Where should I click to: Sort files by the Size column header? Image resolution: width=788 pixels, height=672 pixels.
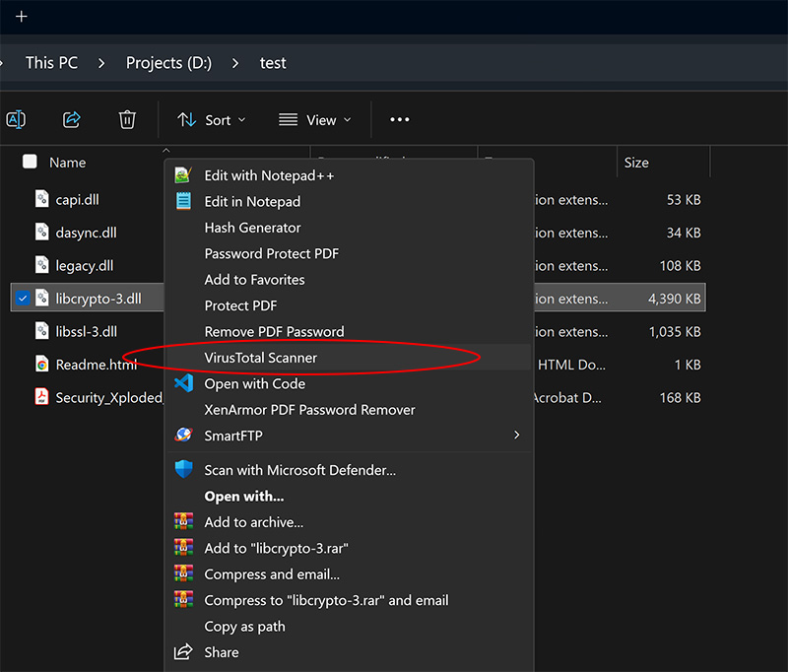[x=636, y=163]
